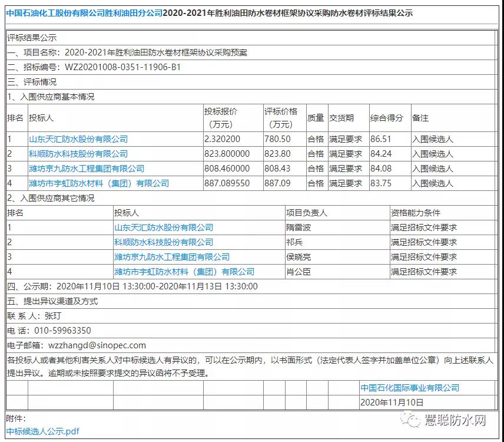Select project leader name 肖公臣
Viewport: 504px width, 442px height.
click(299, 272)
